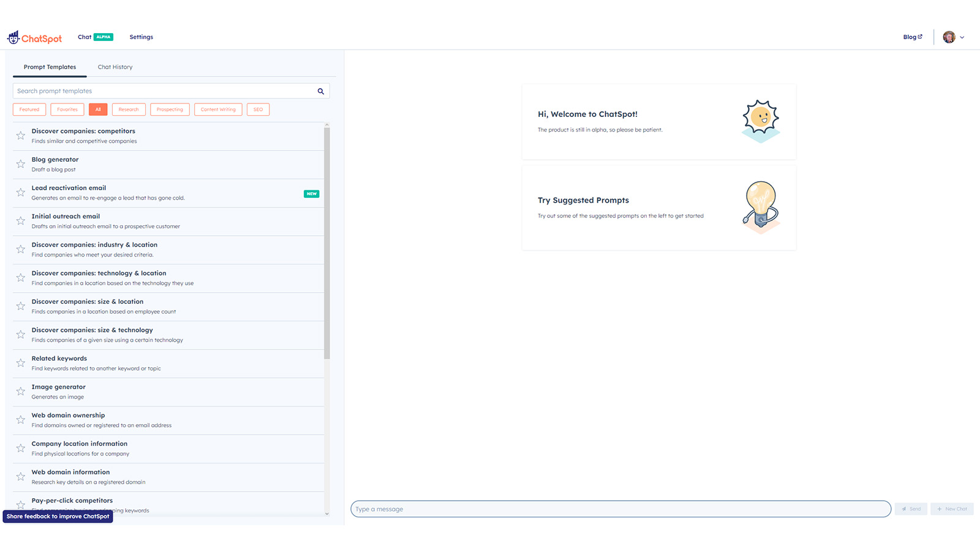The width and height of the screenshot is (980, 551).
Task: Start a New Chat
Action: (x=952, y=509)
